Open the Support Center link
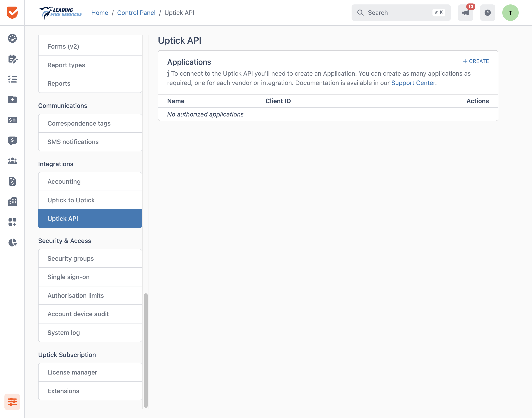Image resolution: width=532 pixels, height=418 pixels. pyautogui.click(x=413, y=83)
